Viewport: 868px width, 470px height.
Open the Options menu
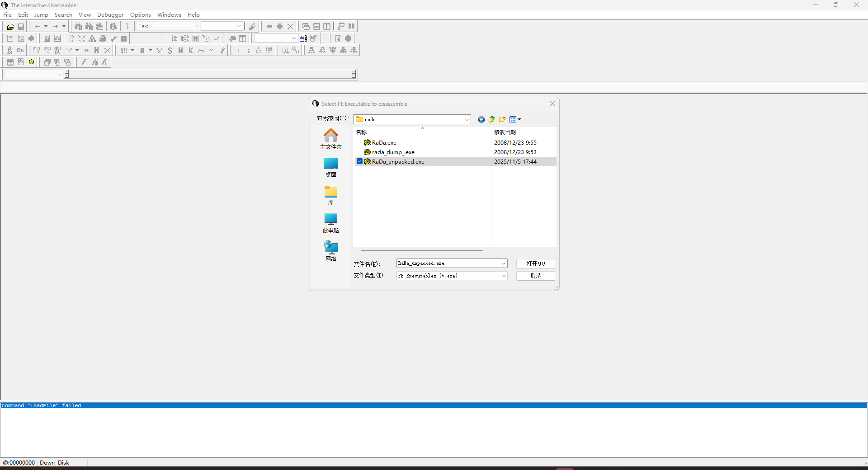(x=141, y=15)
